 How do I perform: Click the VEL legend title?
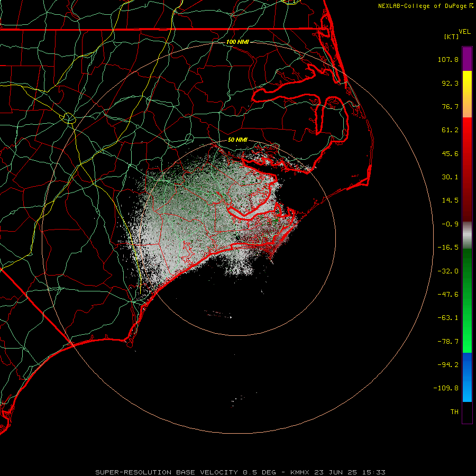coord(464,32)
